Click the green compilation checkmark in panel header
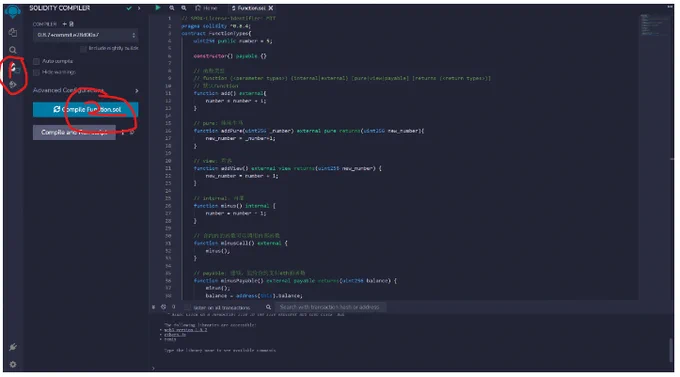 (x=129, y=8)
